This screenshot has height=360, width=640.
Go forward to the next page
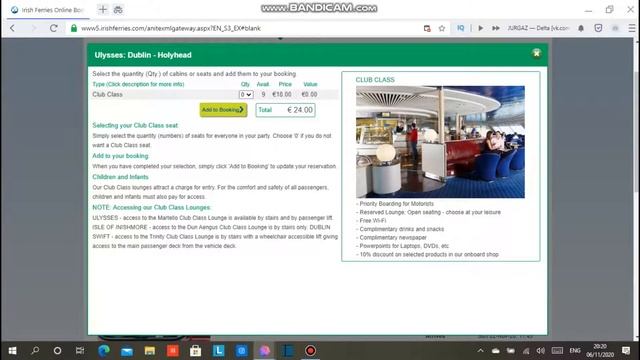(x=33, y=28)
